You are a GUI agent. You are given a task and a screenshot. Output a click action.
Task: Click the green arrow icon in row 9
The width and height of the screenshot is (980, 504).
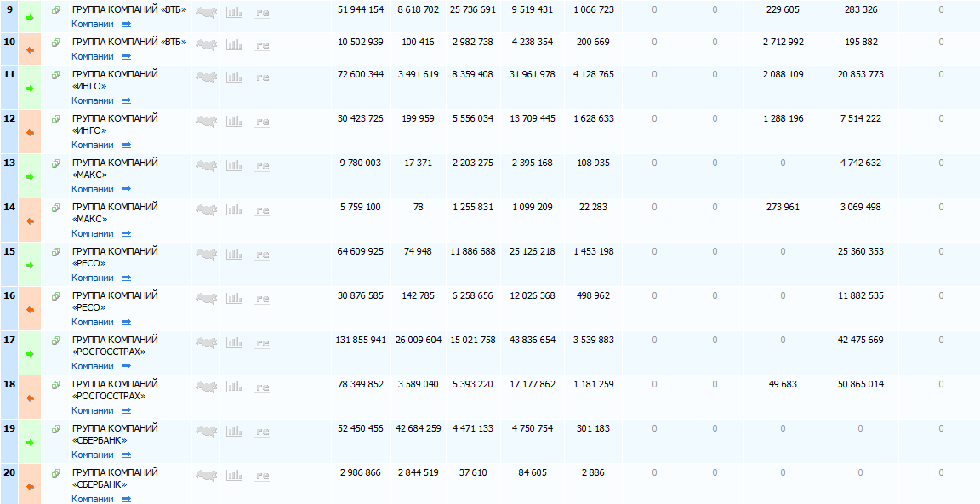[x=30, y=18]
